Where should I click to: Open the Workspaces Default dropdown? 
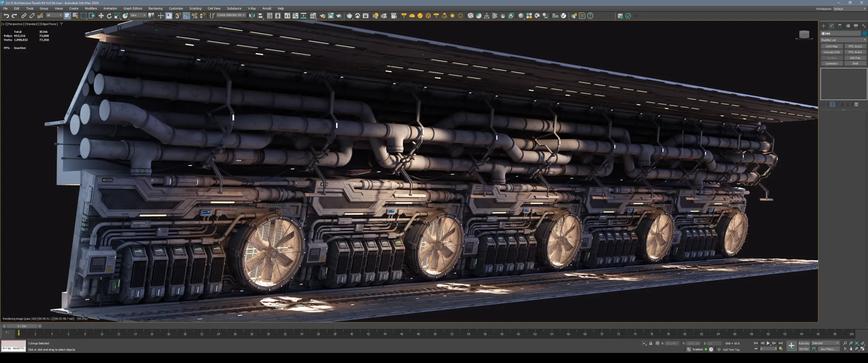coord(849,9)
